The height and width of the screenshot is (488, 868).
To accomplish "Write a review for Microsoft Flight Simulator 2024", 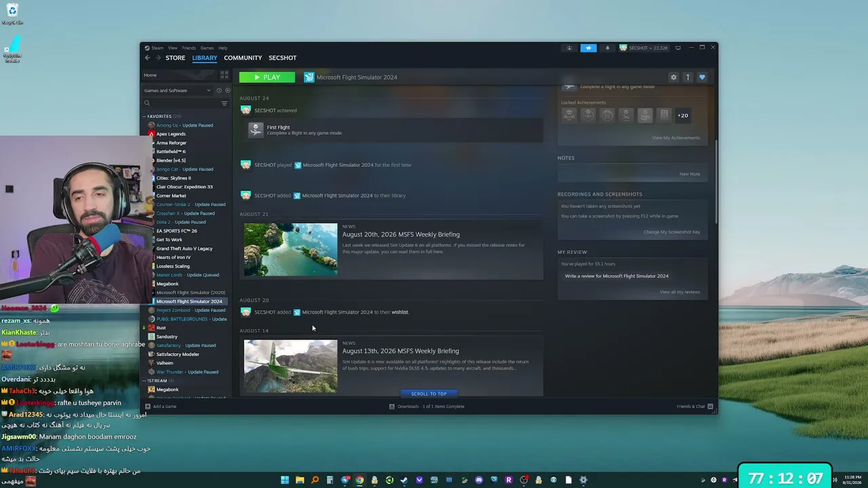I will (x=616, y=276).
